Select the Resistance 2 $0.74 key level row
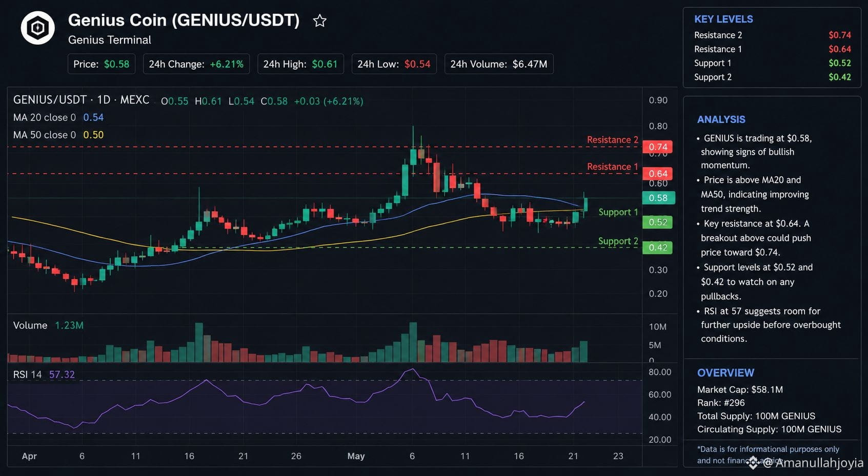Screen dimensions: 868x476 pyautogui.click(x=772, y=35)
